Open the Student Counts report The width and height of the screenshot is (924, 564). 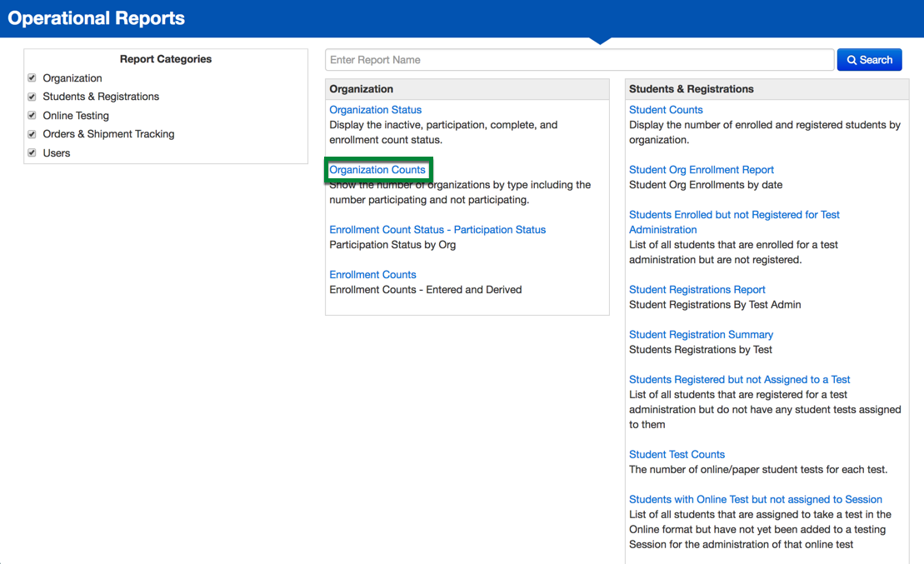[666, 110]
